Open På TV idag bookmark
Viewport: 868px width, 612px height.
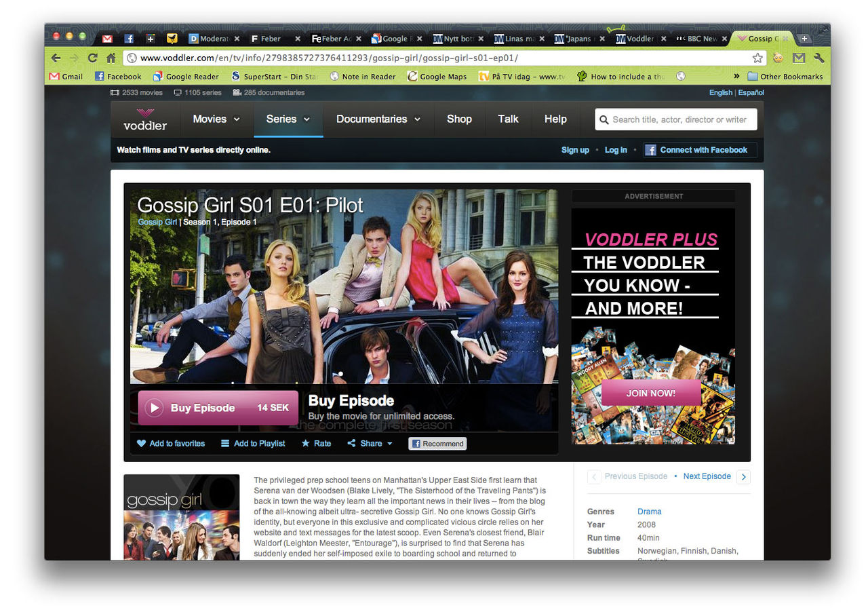[521, 77]
